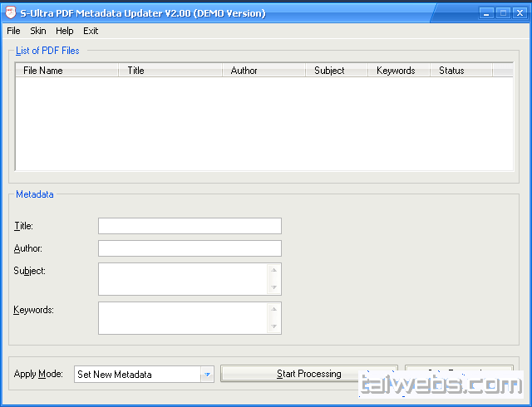
Task: Focus the Title metadata input field
Action: pos(190,226)
